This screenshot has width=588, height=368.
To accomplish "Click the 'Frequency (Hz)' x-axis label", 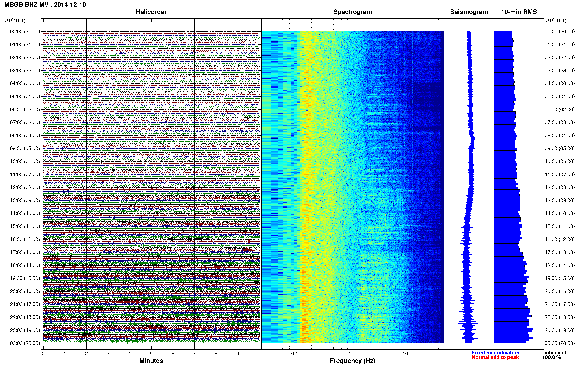I will tap(352, 361).
